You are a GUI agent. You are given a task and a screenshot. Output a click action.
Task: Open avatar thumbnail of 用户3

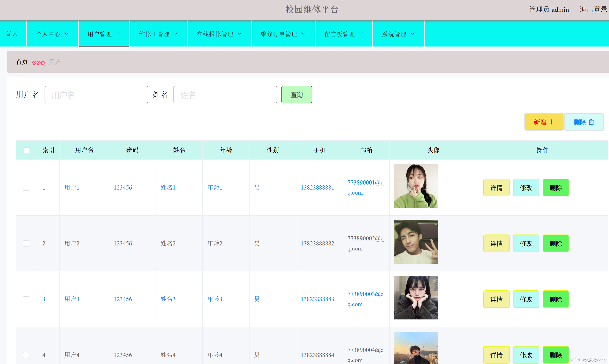point(416,298)
